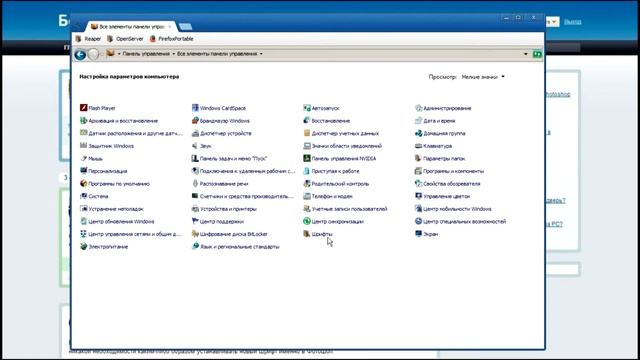The width and height of the screenshot is (640, 360).
Task: Open the Брандмауэр Windows icon
Action: 195,120
